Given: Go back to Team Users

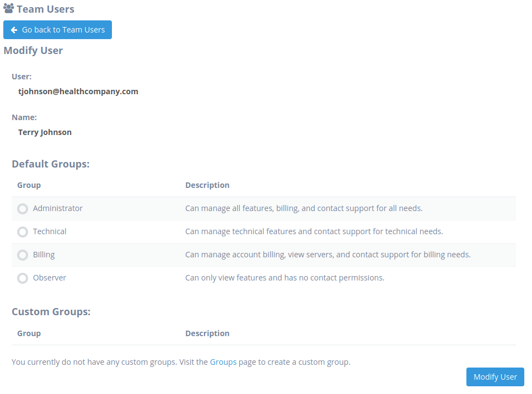Looking at the screenshot, I should (x=57, y=30).
